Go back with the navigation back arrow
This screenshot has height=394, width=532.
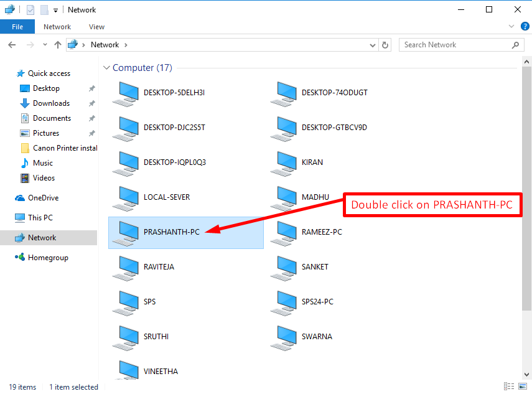tap(11, 45)
